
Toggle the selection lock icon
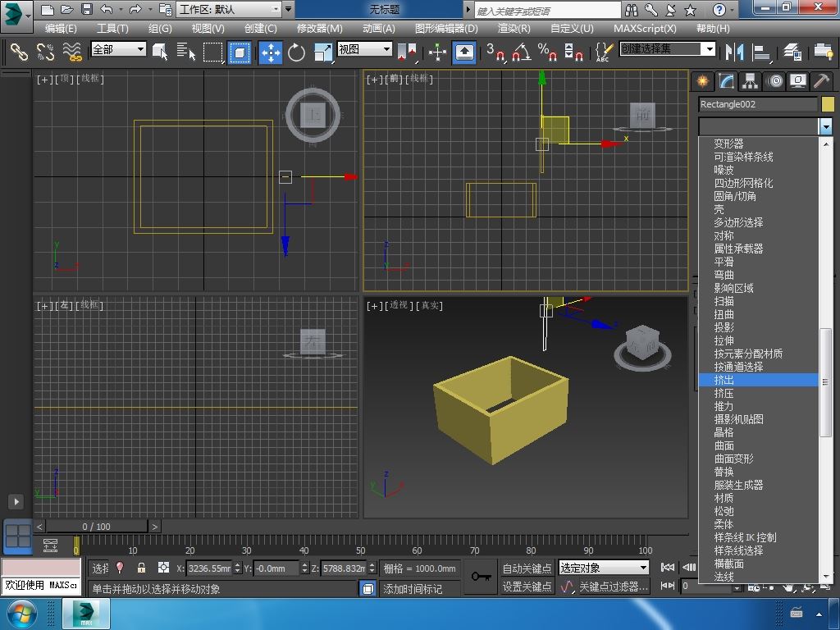point(141,568)
